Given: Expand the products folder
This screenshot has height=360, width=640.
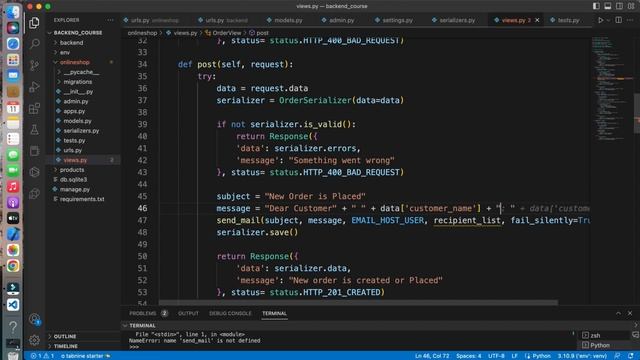Looking at the screenshot, I should [x=72, y=170].
